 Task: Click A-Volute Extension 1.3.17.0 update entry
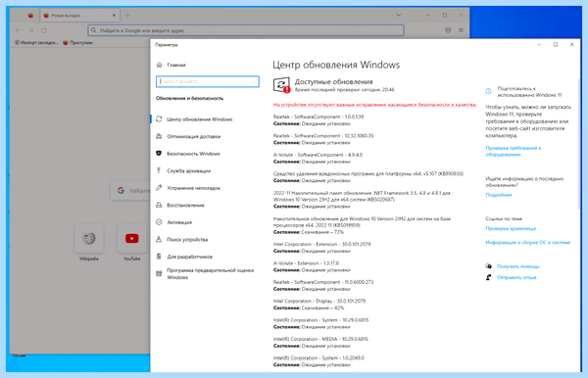[312, 266]
